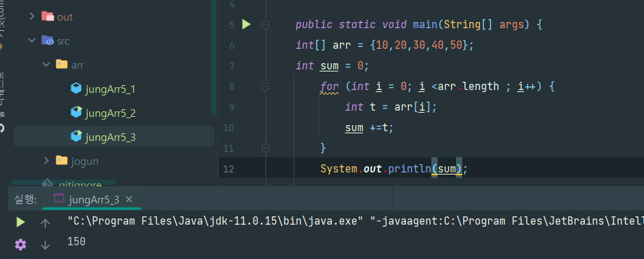Open run settings gear icon
Image resolution: width=644 pixels, height=259 pixels.
click(20, 245)
